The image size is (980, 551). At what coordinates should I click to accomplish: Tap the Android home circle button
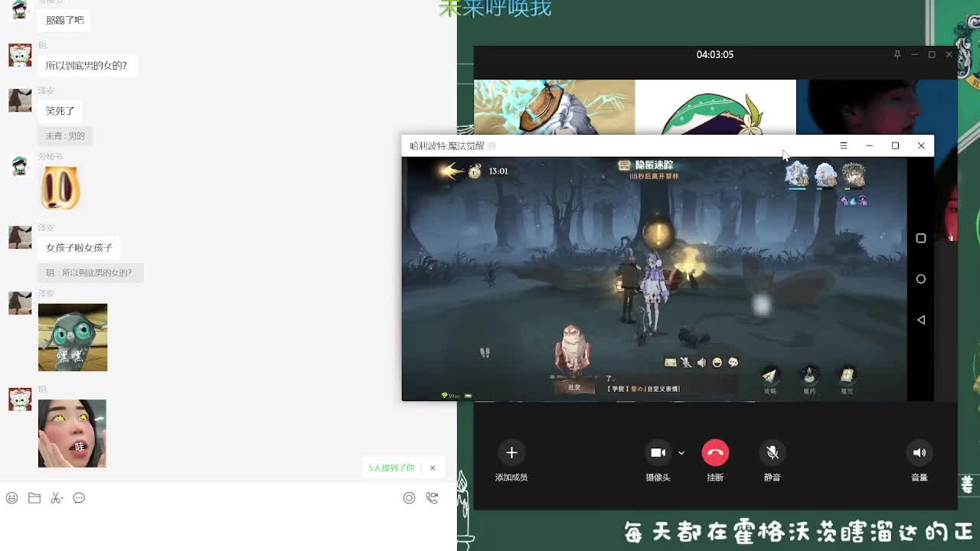pos(921,279)
